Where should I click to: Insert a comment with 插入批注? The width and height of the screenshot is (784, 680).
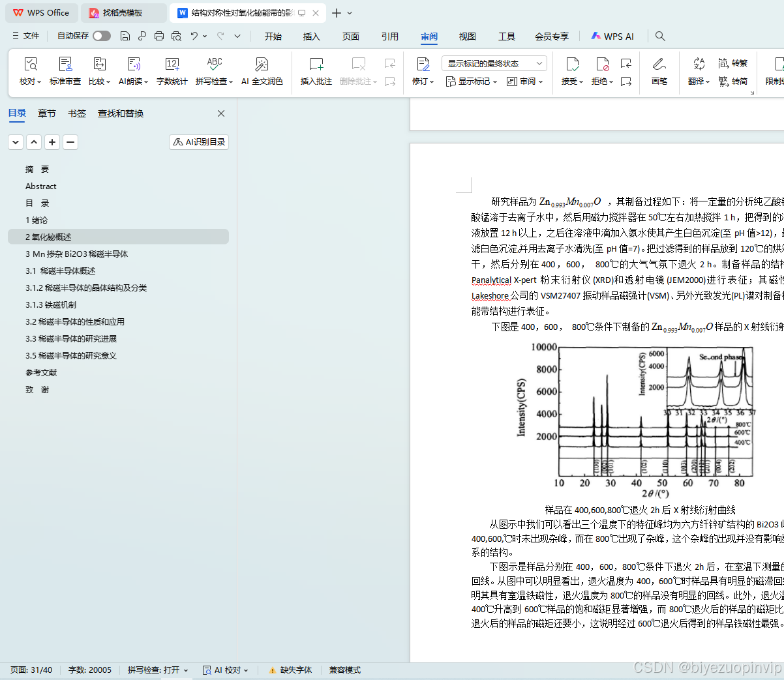point(316,71)
